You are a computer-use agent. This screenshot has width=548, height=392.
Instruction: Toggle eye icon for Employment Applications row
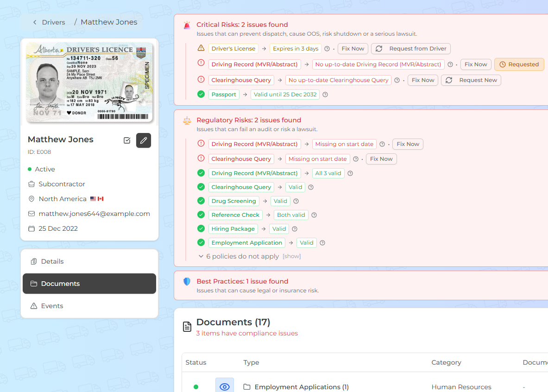click(x=225, y=387)
